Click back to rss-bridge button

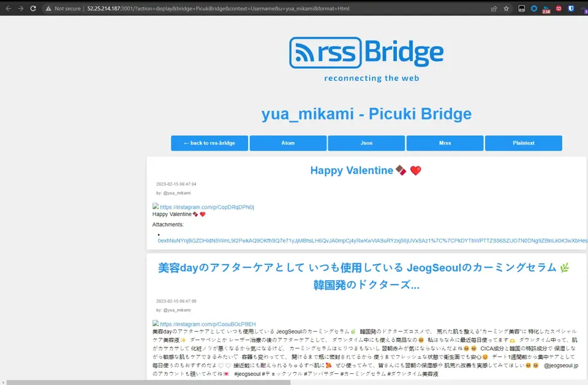point(209,143)
